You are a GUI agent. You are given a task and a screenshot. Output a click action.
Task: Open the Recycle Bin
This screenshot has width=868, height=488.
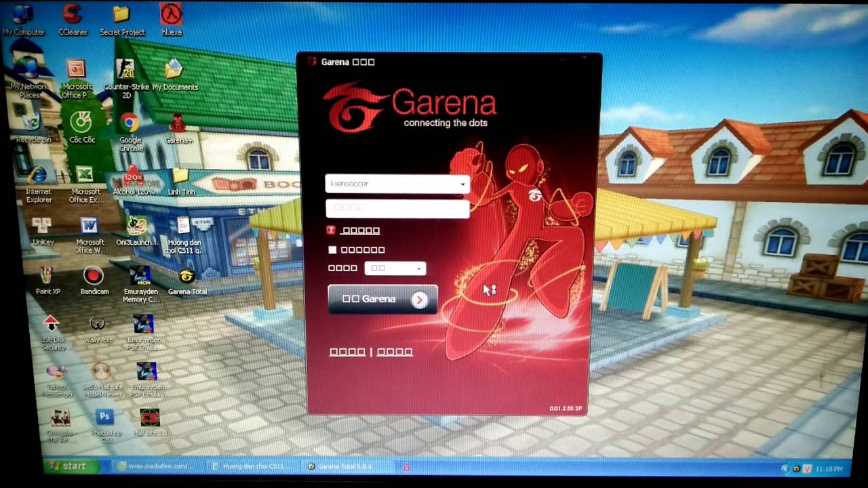pos(33,127)
